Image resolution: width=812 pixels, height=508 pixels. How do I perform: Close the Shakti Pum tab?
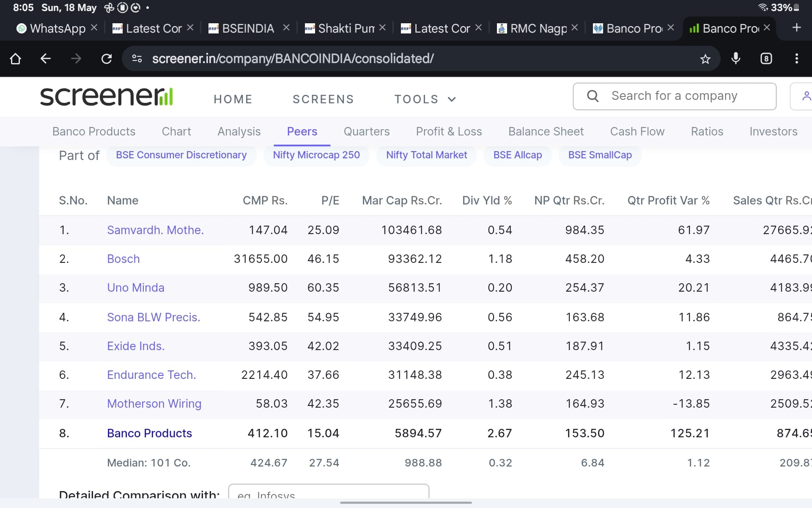pyautogui.click(x=382, y=28)
